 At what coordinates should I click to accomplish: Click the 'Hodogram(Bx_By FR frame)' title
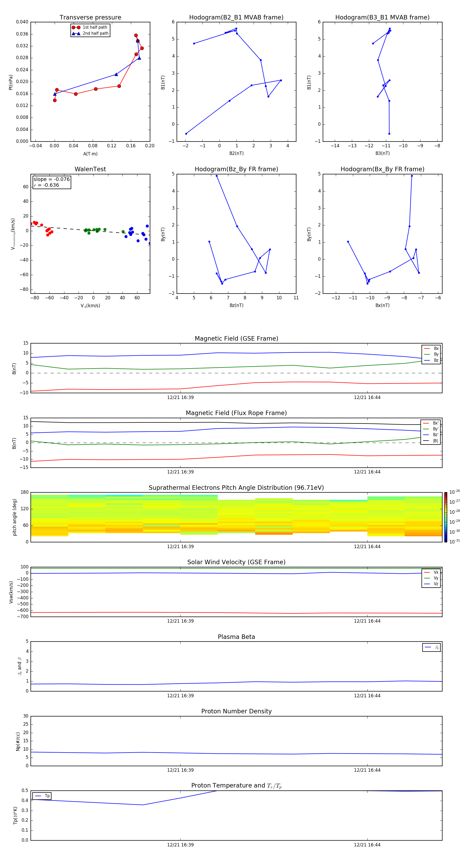coord(382,169)
